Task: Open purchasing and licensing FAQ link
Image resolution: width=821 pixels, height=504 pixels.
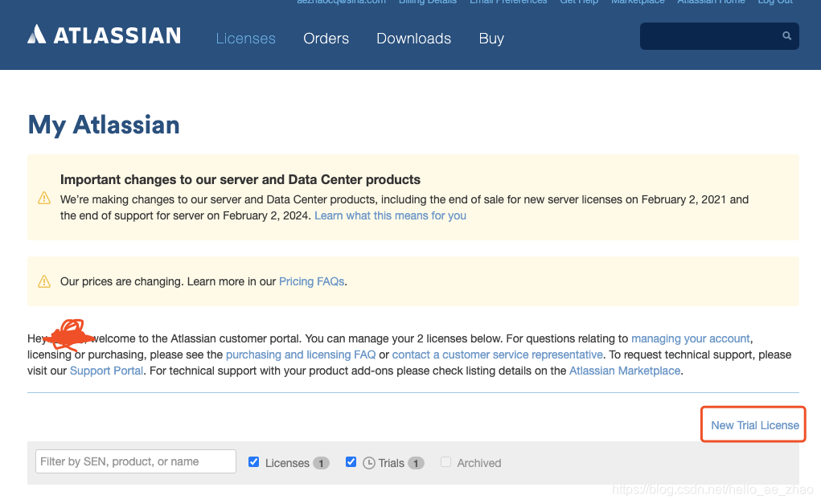Action: (301, 354)
